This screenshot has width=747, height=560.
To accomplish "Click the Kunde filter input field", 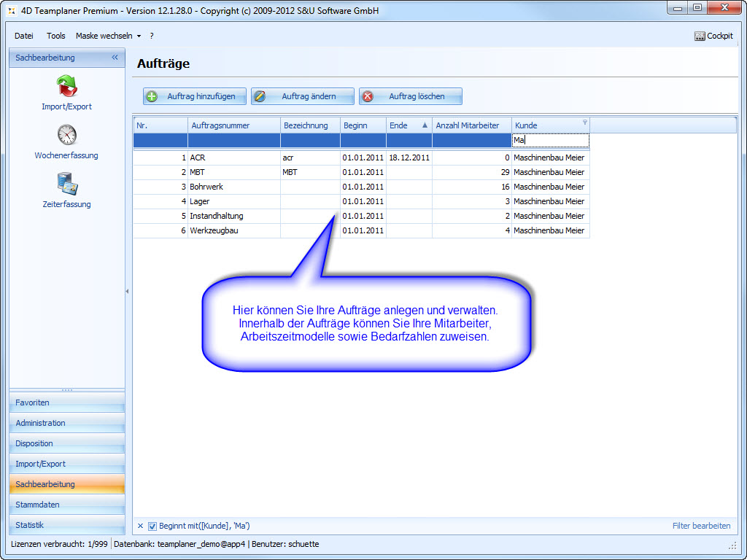I will tap(550, 140).
